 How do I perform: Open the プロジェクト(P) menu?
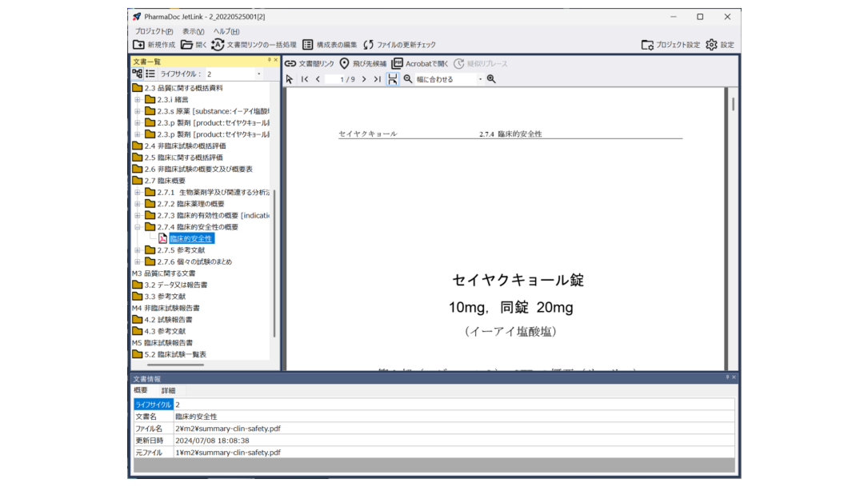coord(154,31)
